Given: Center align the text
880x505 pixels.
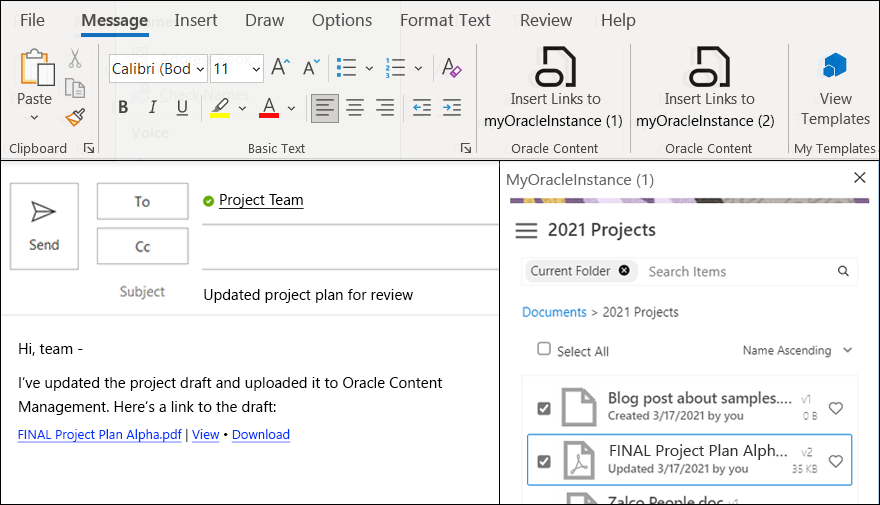Looking at the screenshot, I should [x=355, y=108].
